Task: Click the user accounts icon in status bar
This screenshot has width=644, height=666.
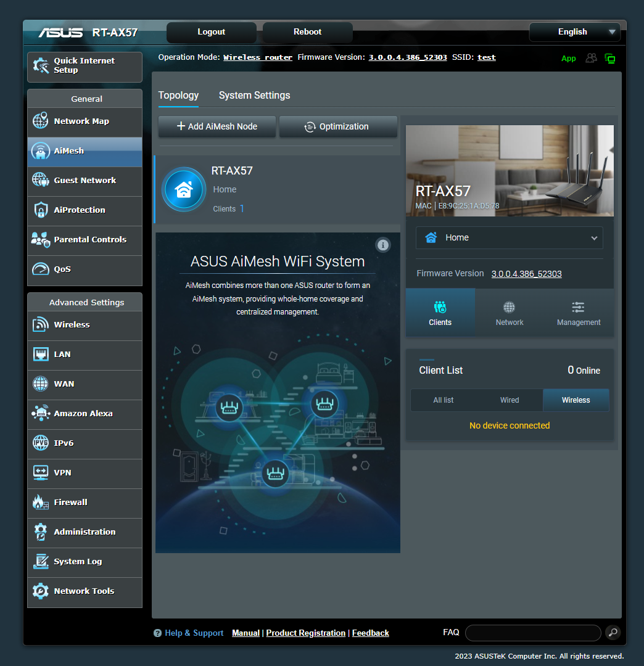Action: 592,58
